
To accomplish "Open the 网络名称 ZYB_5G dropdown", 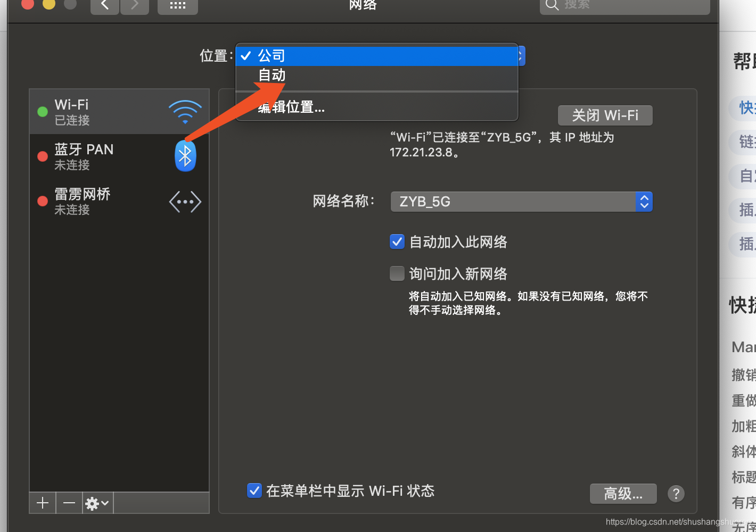I will pyautogui.click(x=521, y=202).
